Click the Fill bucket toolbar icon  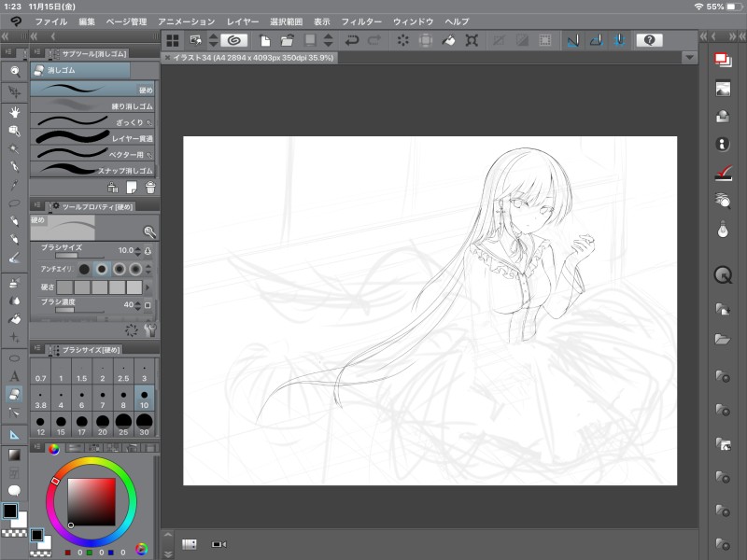coord(448,40)
